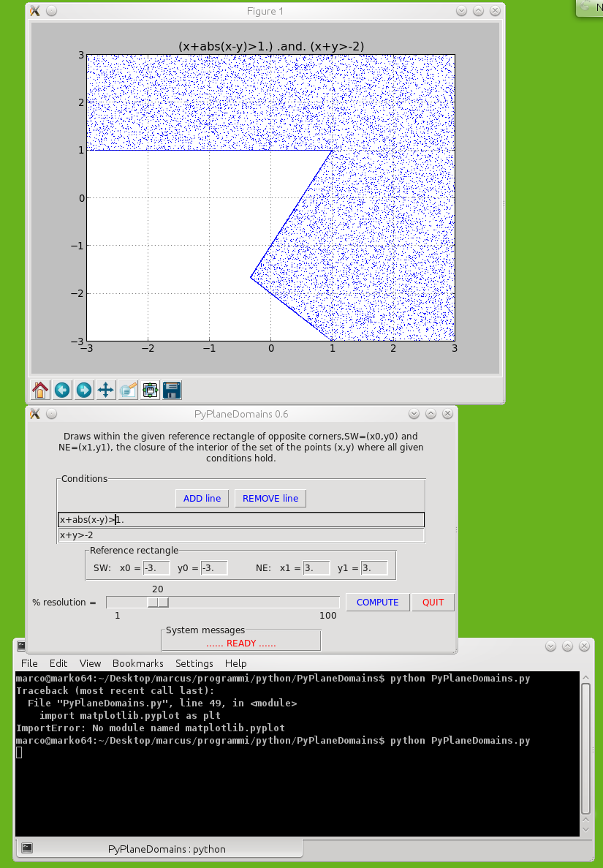This screenshot has width=603, height=868.
Task: Go back to previous view arrow
Action: pyautogui.click(x=62, y=390)
